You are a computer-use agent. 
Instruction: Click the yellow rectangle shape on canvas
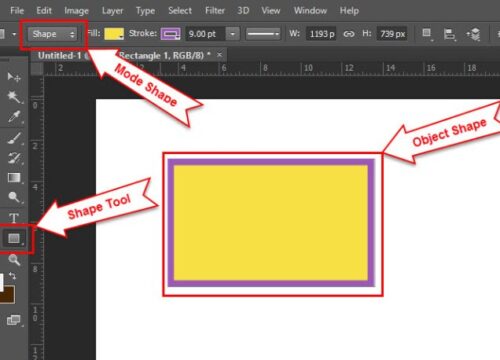[x=271, y=223]
